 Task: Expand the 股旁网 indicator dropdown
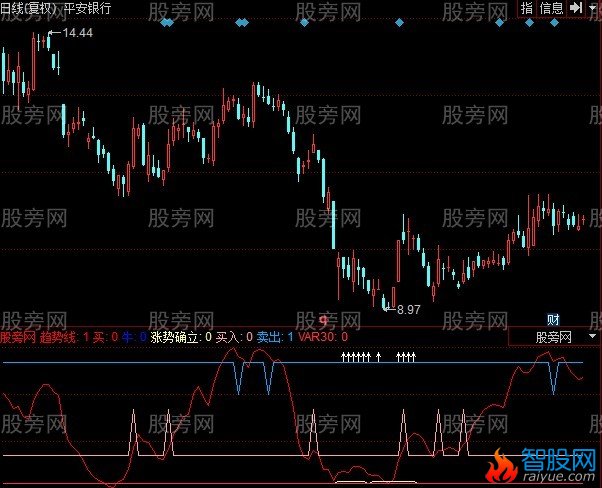pos(592,336)
